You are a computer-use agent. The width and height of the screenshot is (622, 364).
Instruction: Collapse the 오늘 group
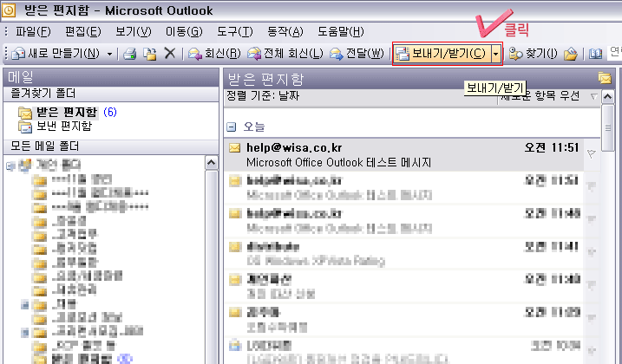tap(232, 127)
